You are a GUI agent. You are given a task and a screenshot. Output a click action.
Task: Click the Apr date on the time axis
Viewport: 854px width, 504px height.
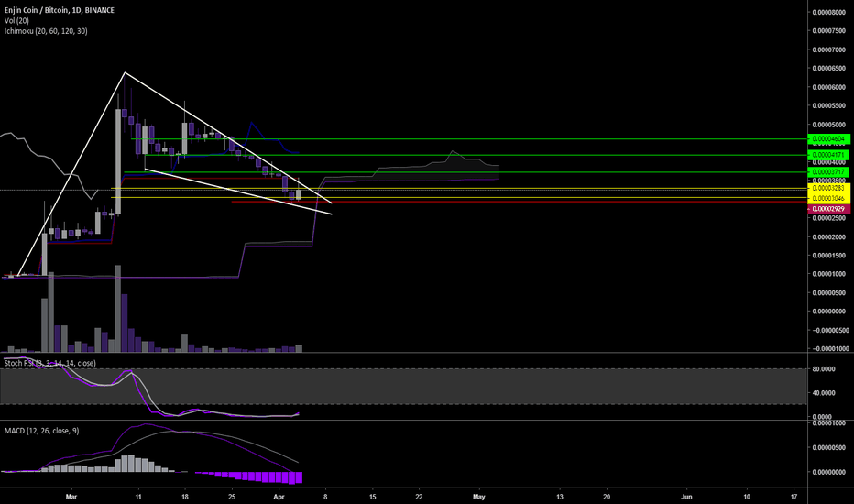click(279, 497)
